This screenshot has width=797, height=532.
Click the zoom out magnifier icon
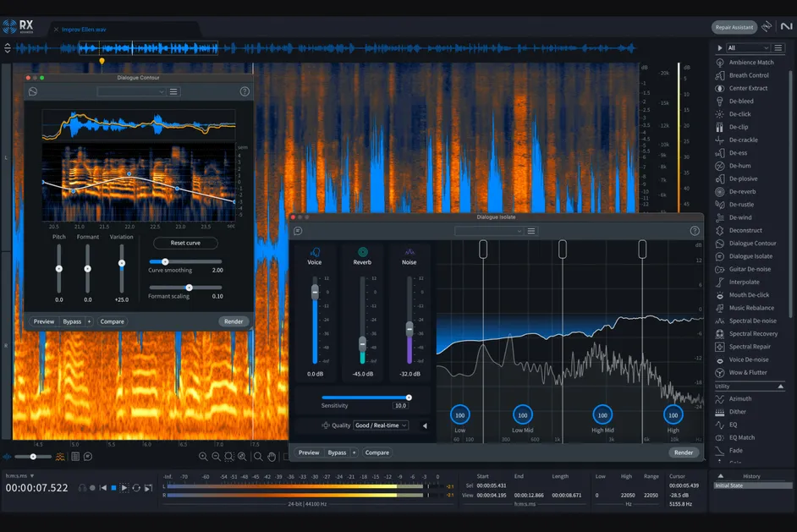[216, 457]
